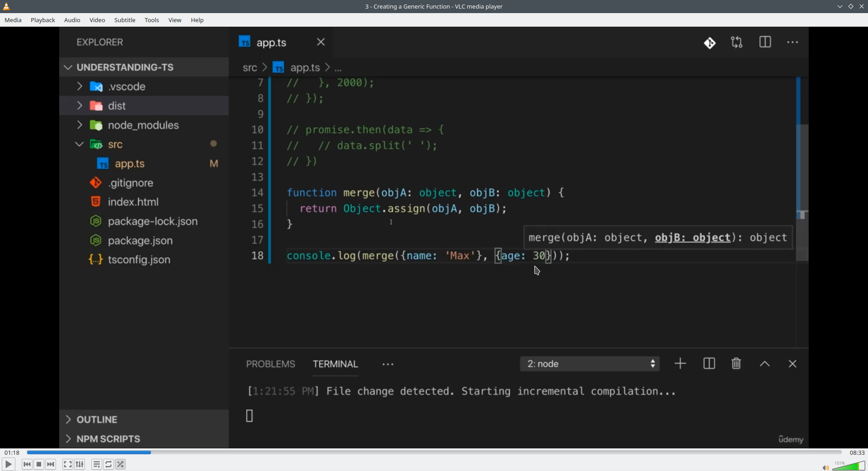Toggle the playlist view
868x471 pixels.
pyautogui.click(x=96, y=464)
